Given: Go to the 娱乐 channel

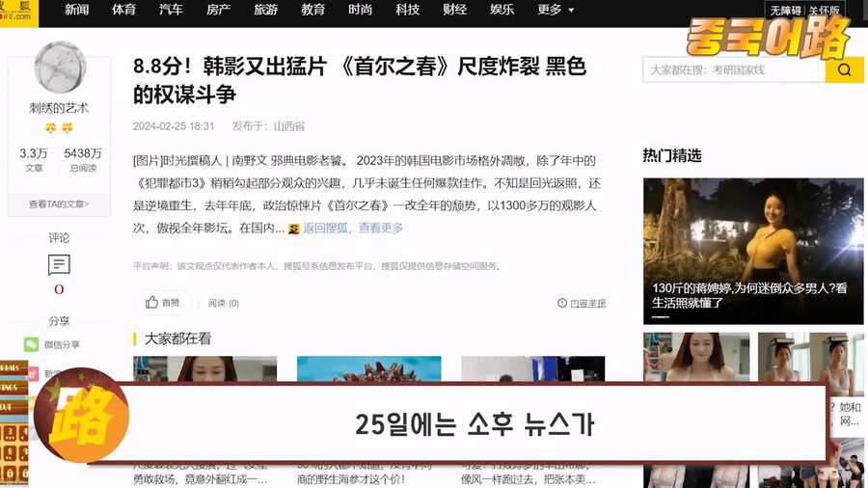Looking at the screenshot, I should tap(502, 10).
